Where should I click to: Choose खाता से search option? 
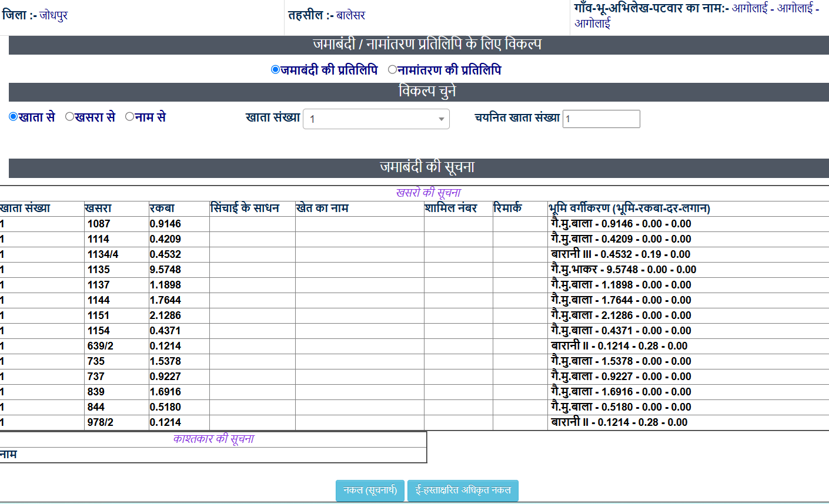click(x=13, y=116)
